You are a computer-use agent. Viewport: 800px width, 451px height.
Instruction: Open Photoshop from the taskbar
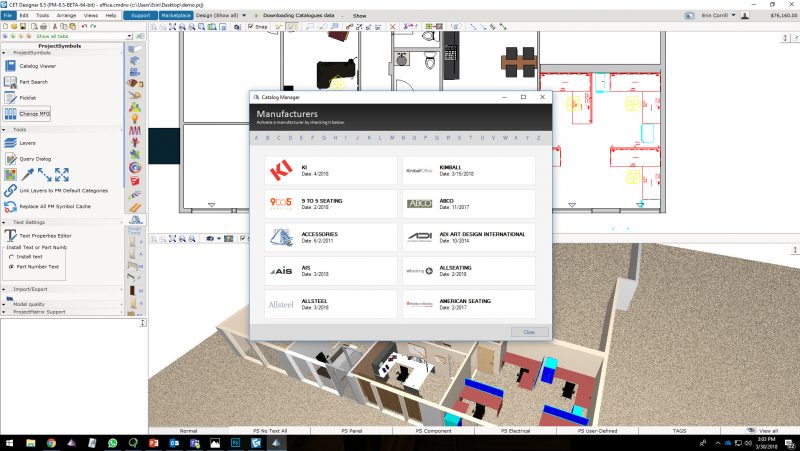[235, 443]
